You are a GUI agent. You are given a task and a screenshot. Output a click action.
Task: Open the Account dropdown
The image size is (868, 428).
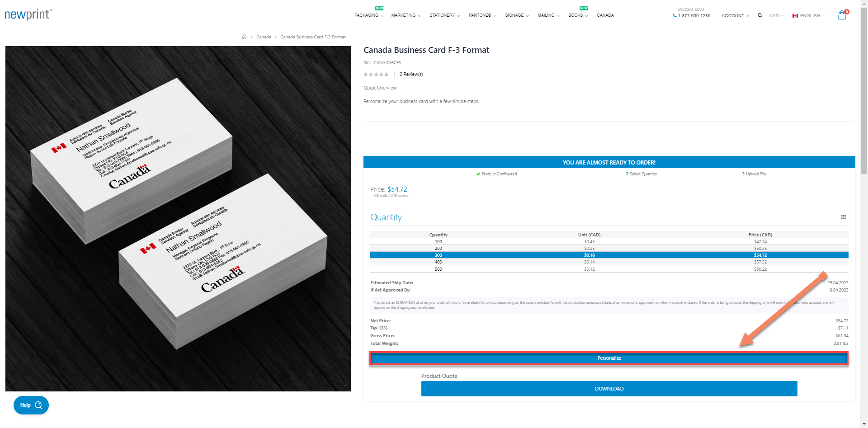[735, 16]
